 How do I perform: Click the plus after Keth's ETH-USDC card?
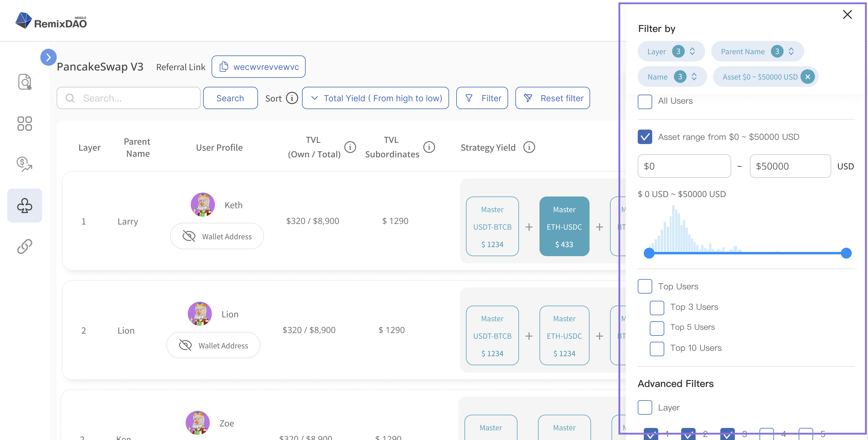599,227
